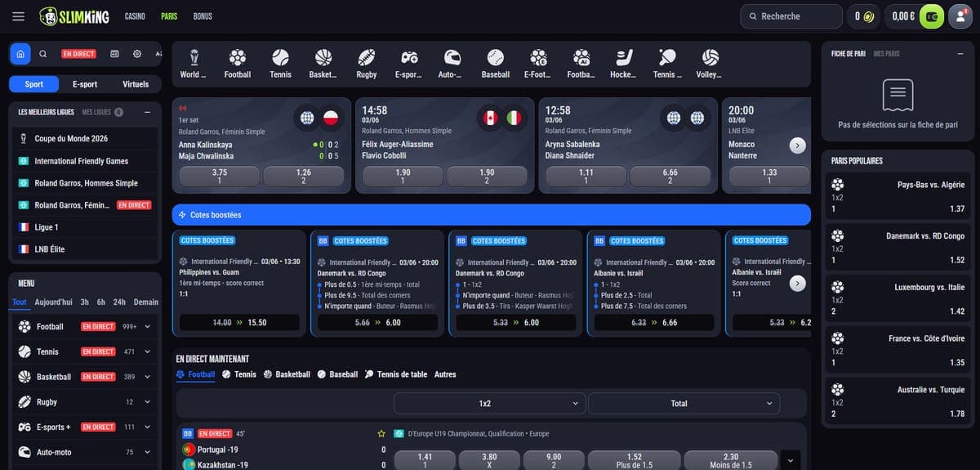Toggle the EN DIRECT live filter in sidebar toolbar
This screenshot has height=470, width=980.
pyautogui.click(x=78, y=54)
